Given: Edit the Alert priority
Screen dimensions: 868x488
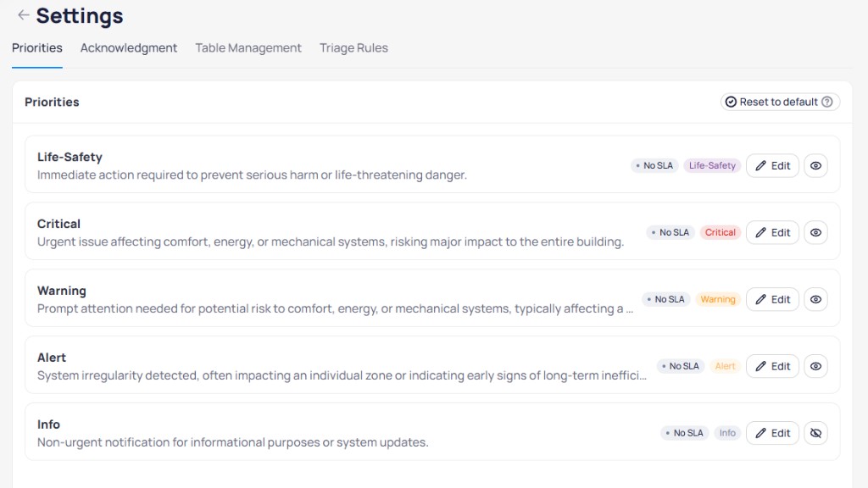Looking at the screenshot, I should tap(772, 366).
